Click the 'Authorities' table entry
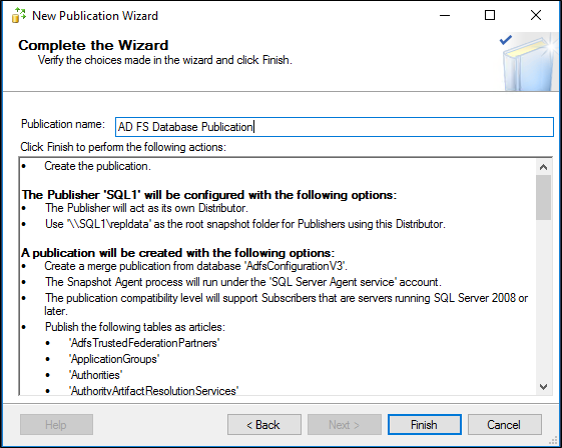This screenshot has height=448, width=562. tap(96, 375)
